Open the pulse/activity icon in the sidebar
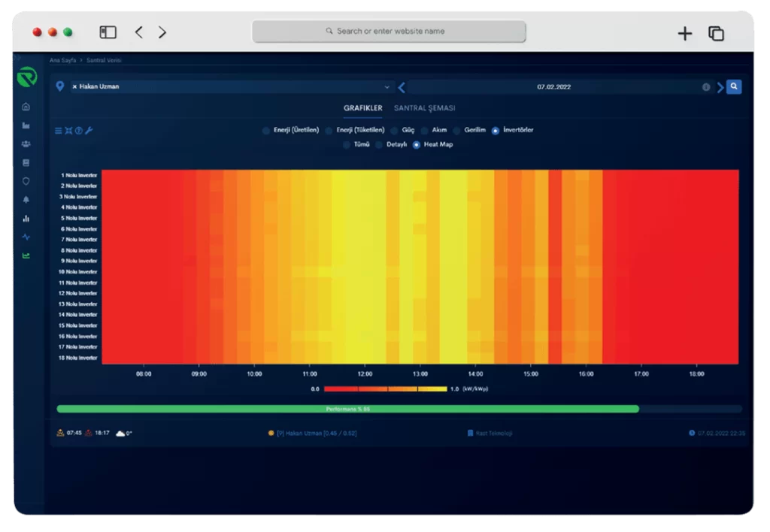Screen dimensions: 770x532 (26, 237)
